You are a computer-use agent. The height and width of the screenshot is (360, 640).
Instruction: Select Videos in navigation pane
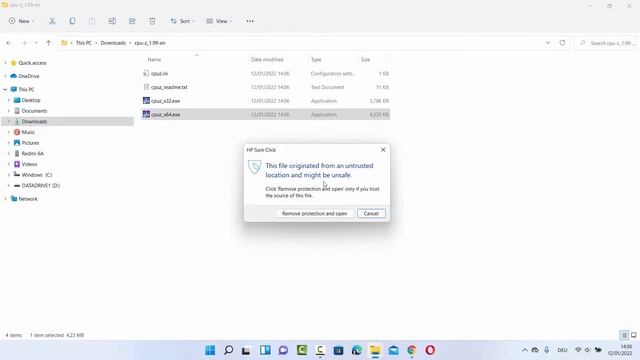pos(29,164)
